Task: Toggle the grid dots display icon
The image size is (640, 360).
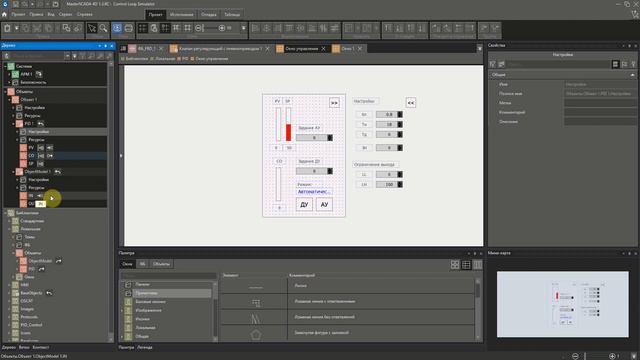Action: pyautogui.click(x=142, y=28)
